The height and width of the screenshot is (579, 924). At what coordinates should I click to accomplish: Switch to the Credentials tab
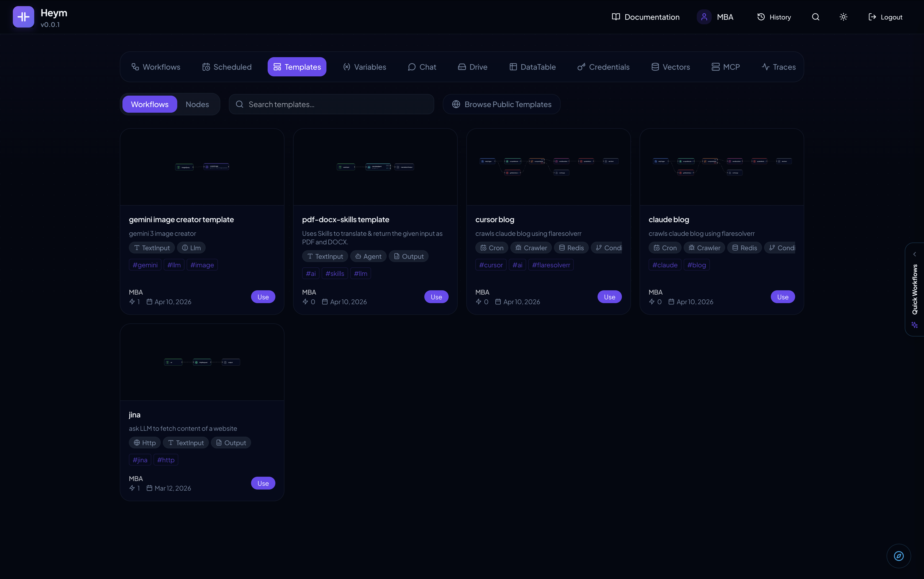603,66
